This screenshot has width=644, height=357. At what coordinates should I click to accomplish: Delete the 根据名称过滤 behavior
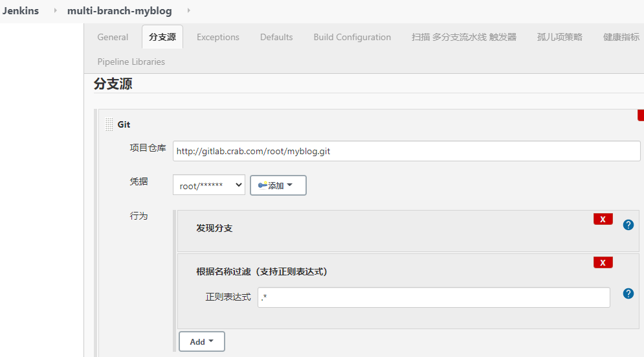(603, 262)
